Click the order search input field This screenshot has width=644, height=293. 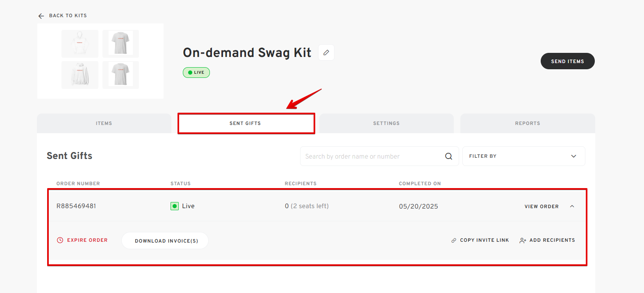pos(373,156)
